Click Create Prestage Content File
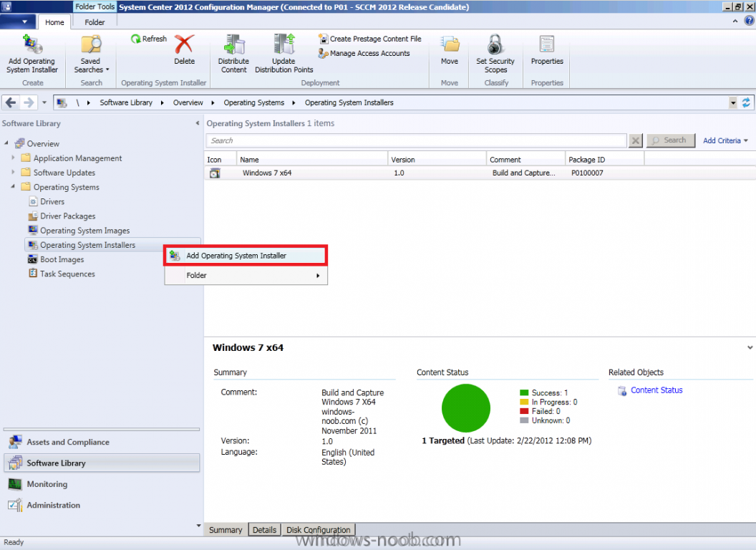Viewport: 756px width, 550px height. pos(370,39)
